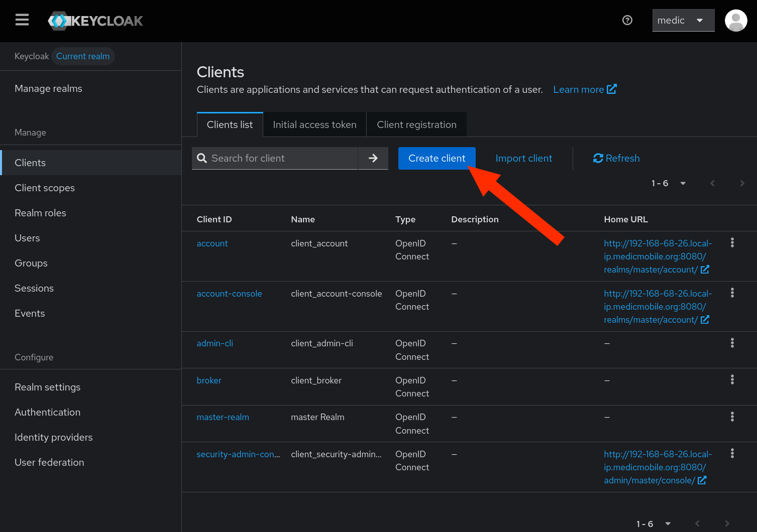
Task: Click the Current realm badge
Action: (x=83, y=56)
